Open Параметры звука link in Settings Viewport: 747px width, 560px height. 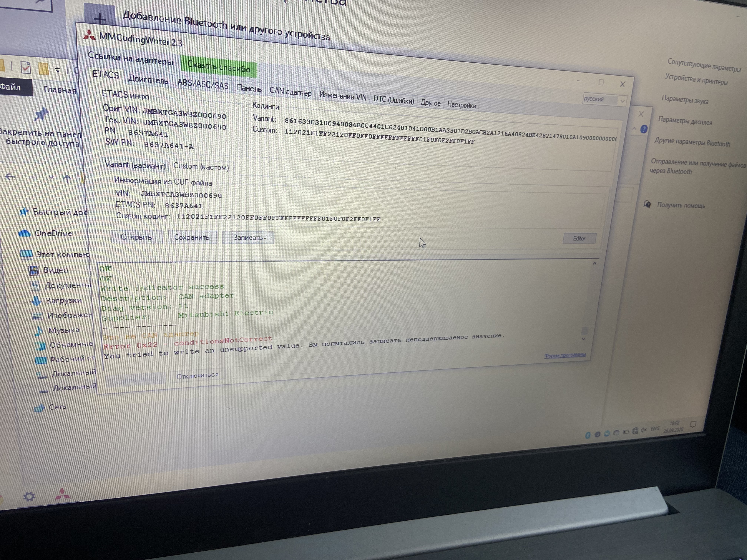(685, 100)
